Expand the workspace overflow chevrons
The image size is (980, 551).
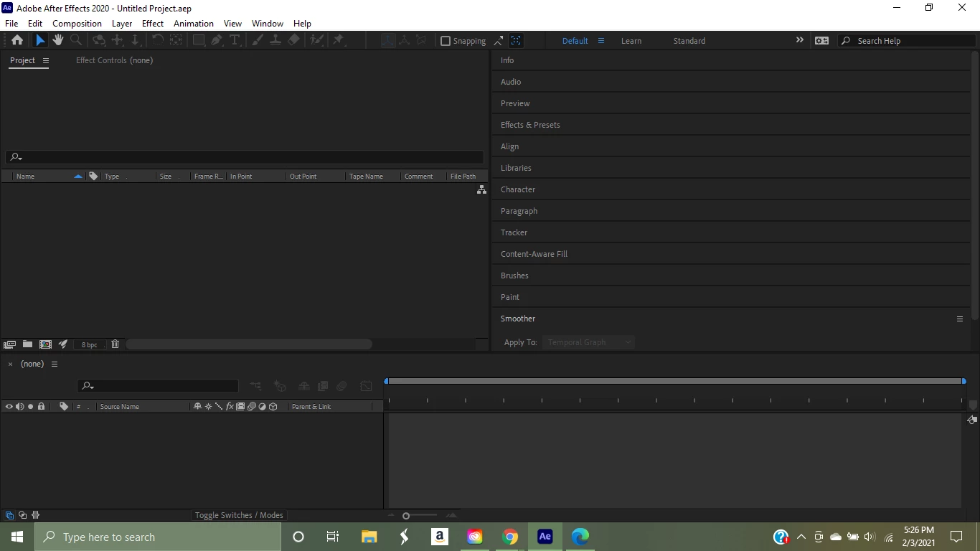coord(800,40)
